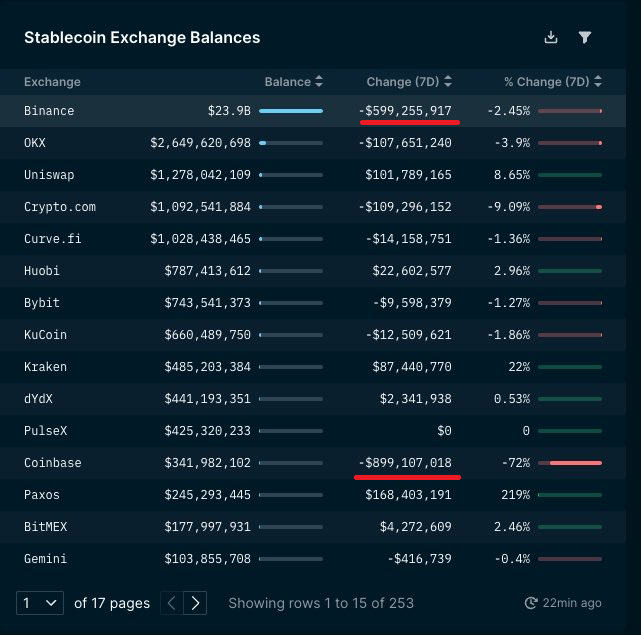Go to next page arrow

(195, 603)
